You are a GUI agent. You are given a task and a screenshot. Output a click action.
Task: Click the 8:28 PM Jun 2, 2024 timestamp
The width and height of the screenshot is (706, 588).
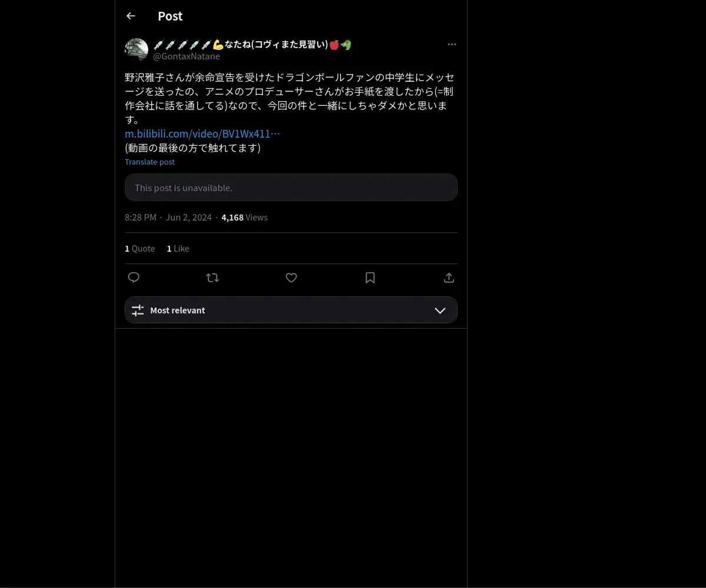point(168,218)
